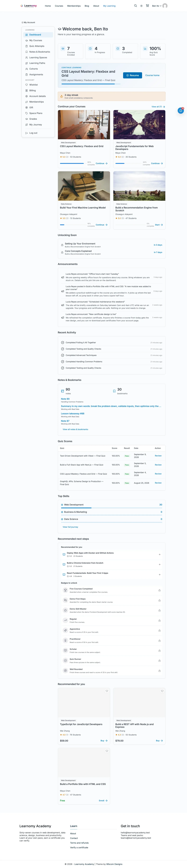
Task: Open arrow for Chrome Extension from Scratch
Action: tap(159, 564)
